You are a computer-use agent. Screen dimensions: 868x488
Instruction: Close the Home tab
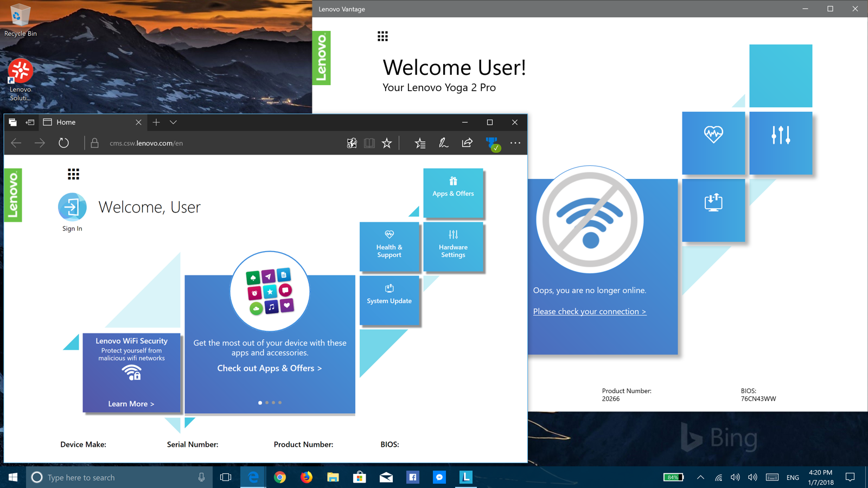138,123
